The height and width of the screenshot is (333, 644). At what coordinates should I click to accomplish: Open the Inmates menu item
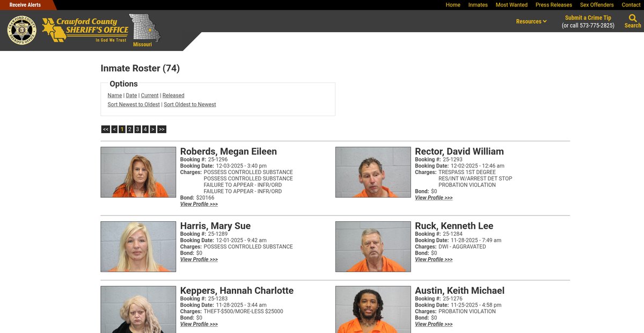point(478,5)
